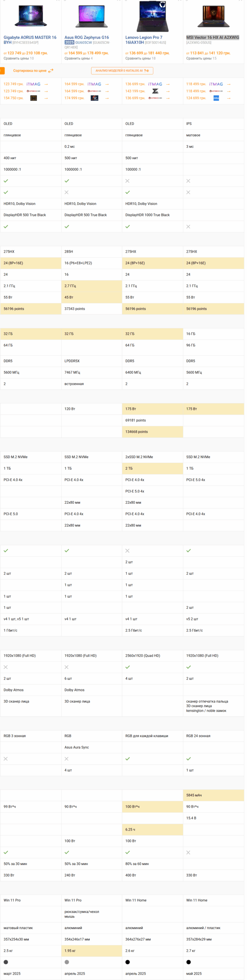Sort offers via Сортировка по цене
Viewport: 247px width, 980px height.
[x=30, y=70]
